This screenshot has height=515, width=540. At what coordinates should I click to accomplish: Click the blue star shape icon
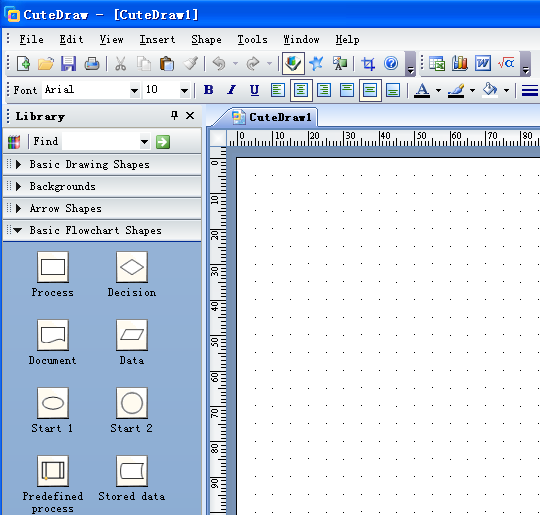pos(316,63)
